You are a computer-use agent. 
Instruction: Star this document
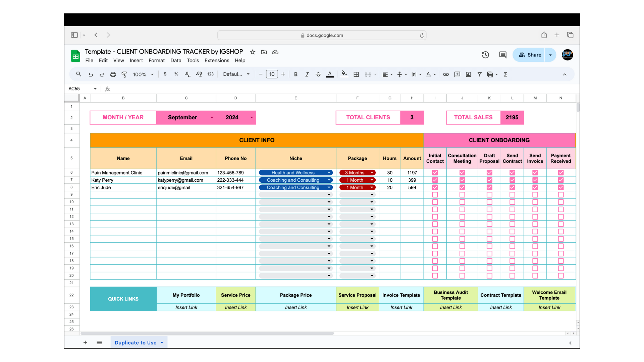(x=253, y=52)
